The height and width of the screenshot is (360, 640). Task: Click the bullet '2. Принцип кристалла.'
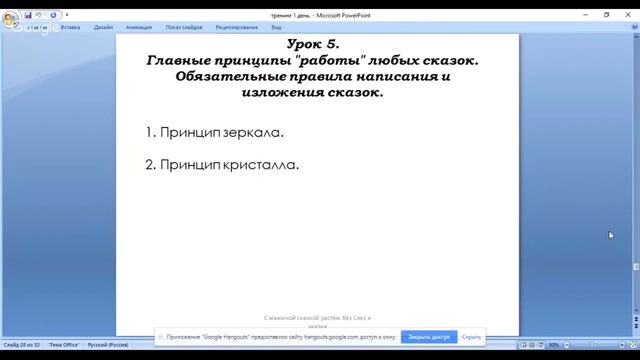pyautogui.click(x=222, y=164)
